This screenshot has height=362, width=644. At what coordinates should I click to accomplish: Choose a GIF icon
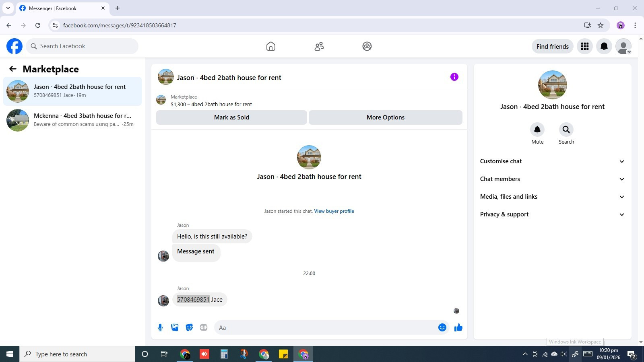204,327
